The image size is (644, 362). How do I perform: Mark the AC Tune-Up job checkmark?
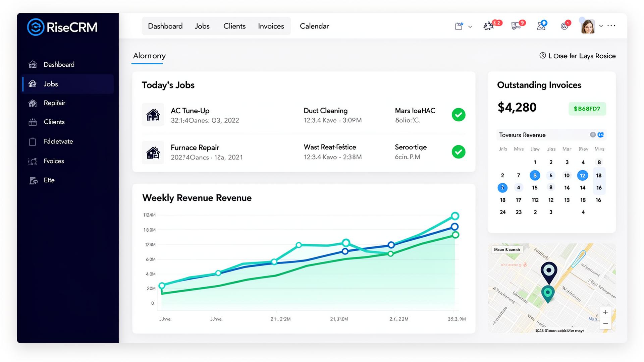pos(459,115)
